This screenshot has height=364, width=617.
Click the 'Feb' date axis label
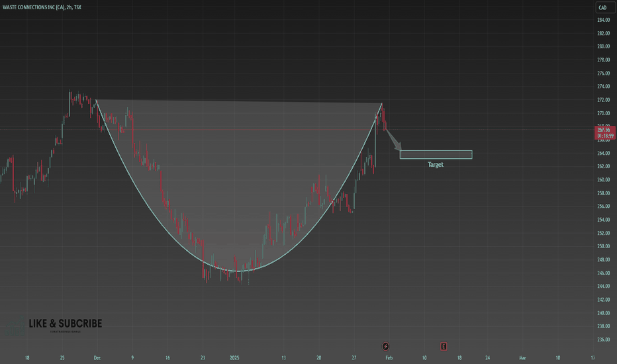[x=389, y=357]
